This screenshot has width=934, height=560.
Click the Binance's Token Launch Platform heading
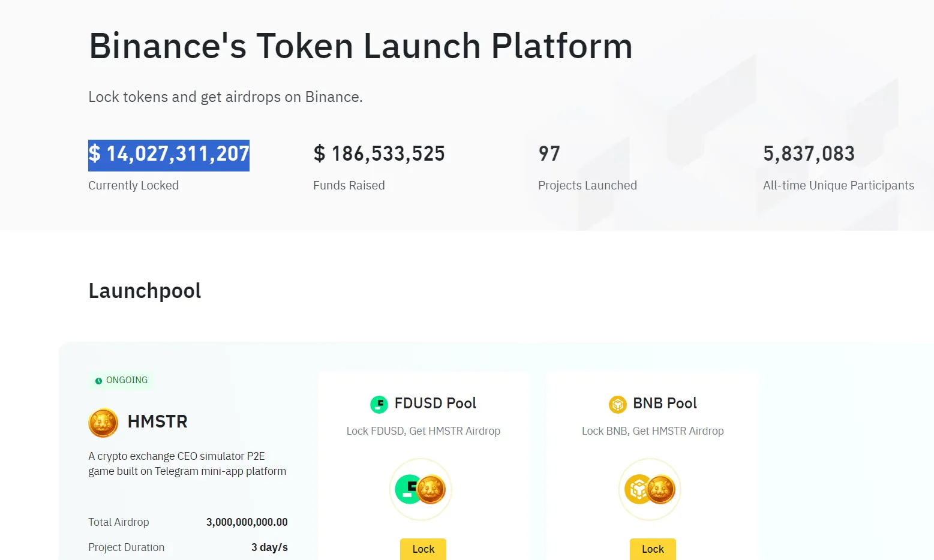click(x=361, y=46)
